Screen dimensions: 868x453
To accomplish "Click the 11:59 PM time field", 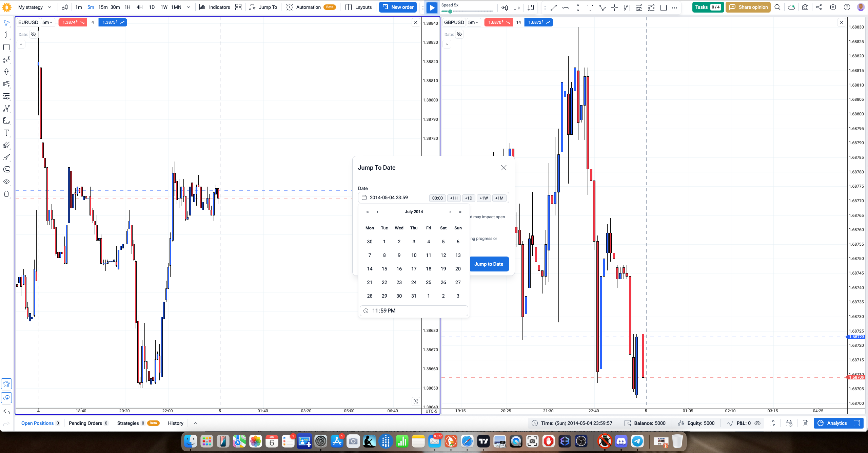I will tap(414, 310).
